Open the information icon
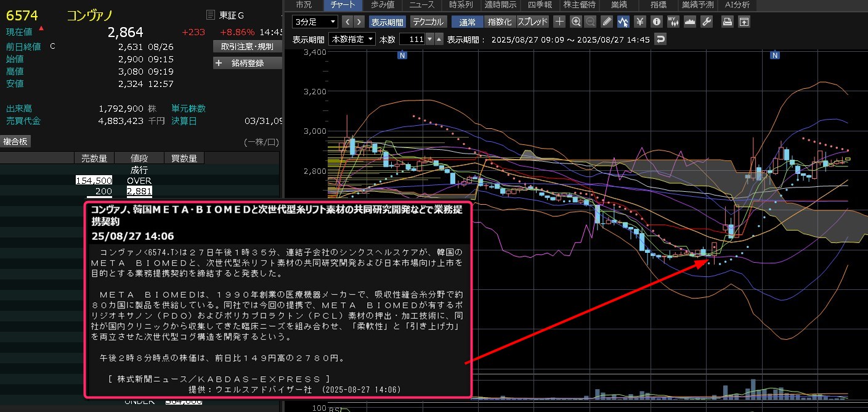 tap(657, 22)
